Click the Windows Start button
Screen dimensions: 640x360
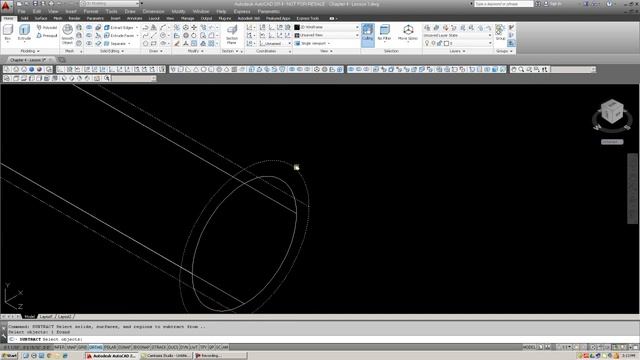pyautogui.click(x=10, y=356)
